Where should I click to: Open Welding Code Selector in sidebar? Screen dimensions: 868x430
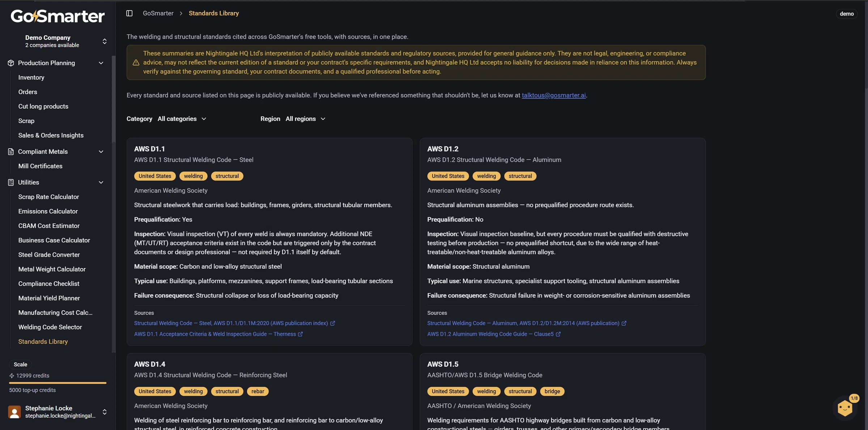pyautogui.click(x=50, y=327)
